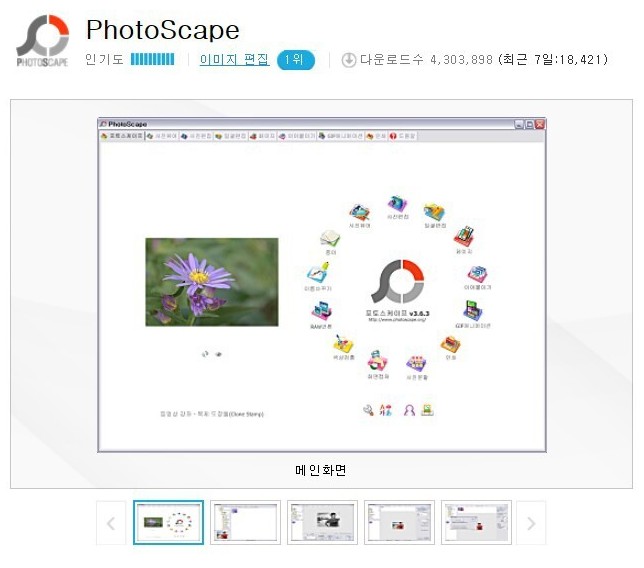Switch to the GIF애니메이션 tab

[x=340, y=136]
